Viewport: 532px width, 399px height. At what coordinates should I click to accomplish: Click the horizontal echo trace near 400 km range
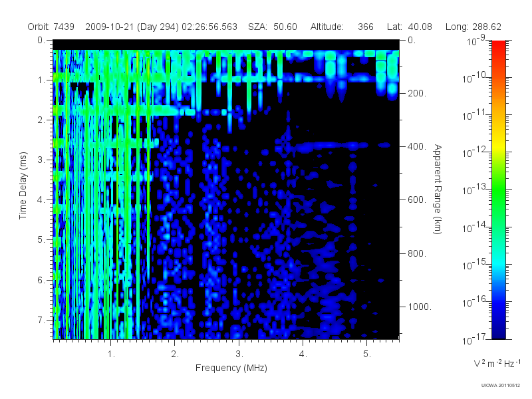pyautogui.click(x=331, y=146)
